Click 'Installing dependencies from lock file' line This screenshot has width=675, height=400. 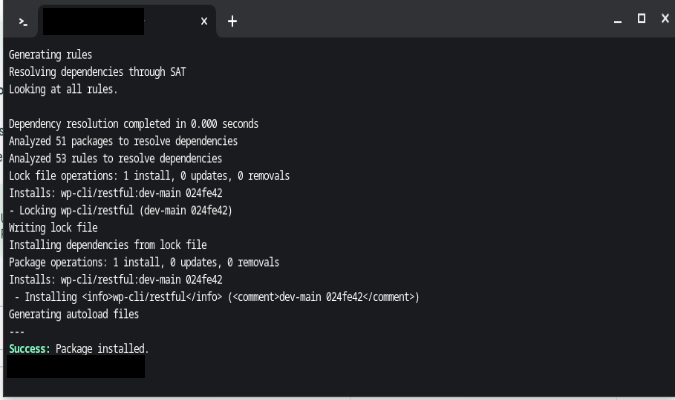click(x=108, y=245)
